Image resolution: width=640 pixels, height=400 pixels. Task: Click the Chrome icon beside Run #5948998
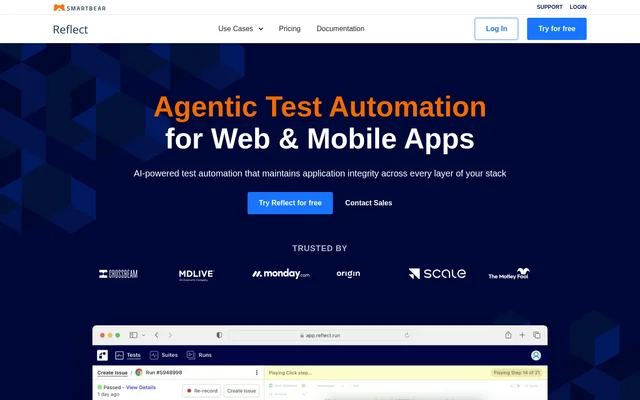click(139, 372)
